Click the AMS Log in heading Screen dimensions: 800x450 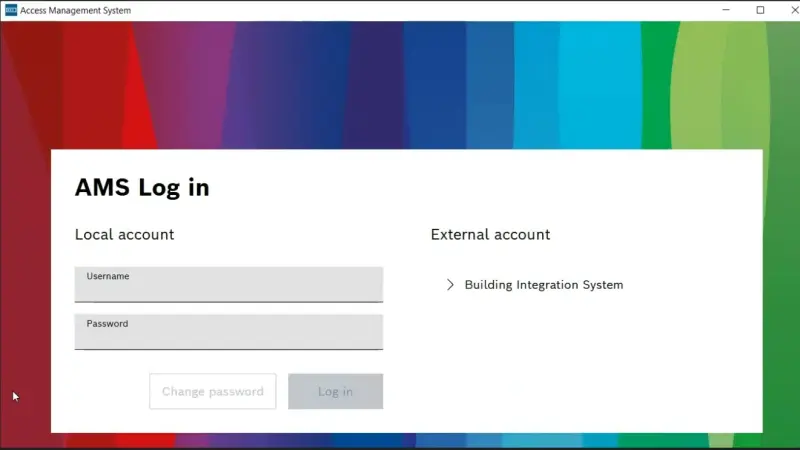click(x=142, y=187)
